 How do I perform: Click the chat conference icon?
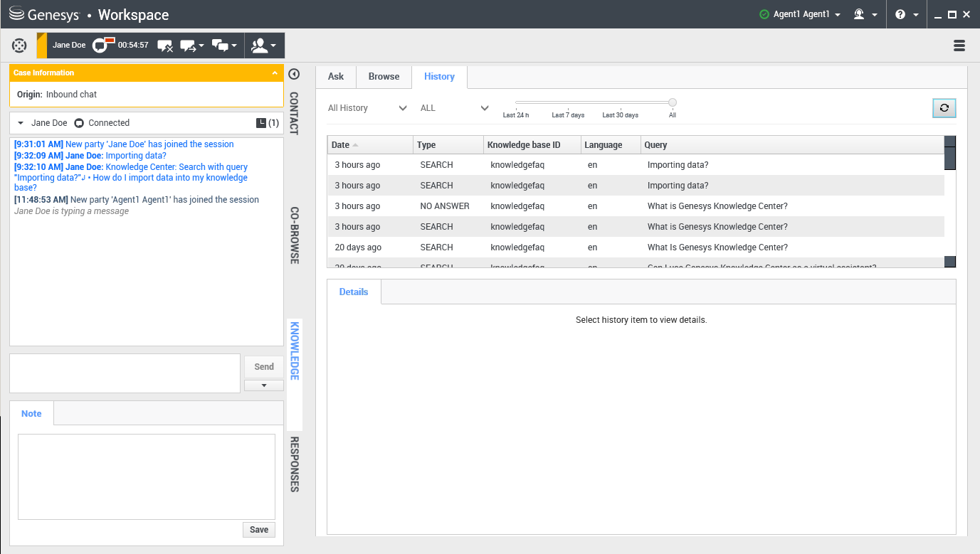(221, 46)
